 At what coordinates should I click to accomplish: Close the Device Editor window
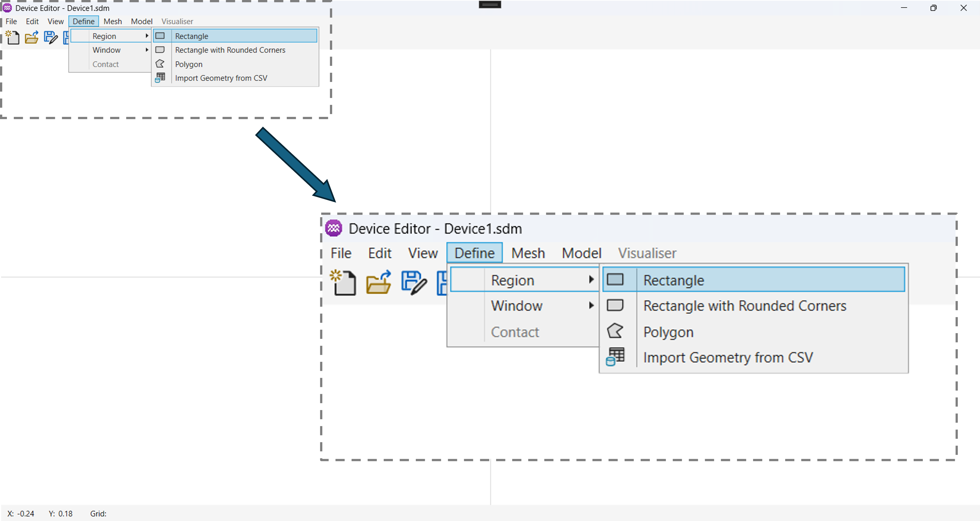pos(963,8)
